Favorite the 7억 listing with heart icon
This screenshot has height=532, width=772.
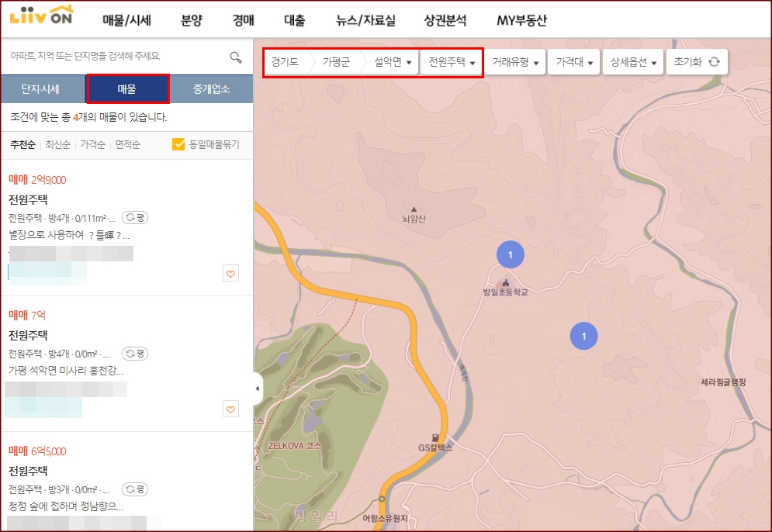(x=231, y=409)
